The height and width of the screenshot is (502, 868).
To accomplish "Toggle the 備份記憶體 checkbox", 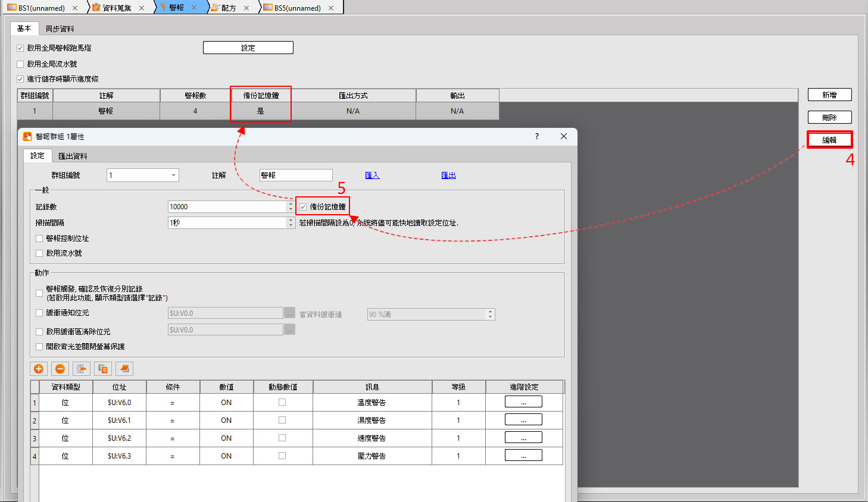I will pyautogui.click(x=303, y=207).
